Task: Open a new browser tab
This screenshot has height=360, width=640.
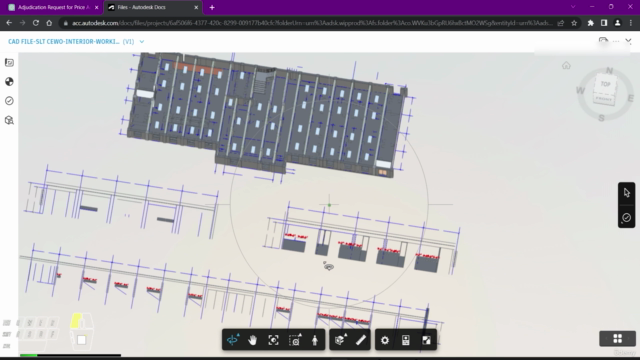Action: (x=212, y=7)
